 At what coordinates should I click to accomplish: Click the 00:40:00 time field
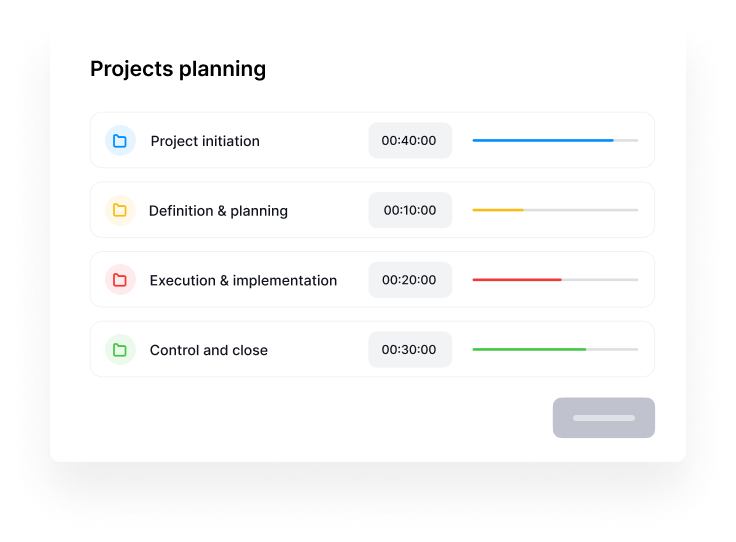[409, 141]
